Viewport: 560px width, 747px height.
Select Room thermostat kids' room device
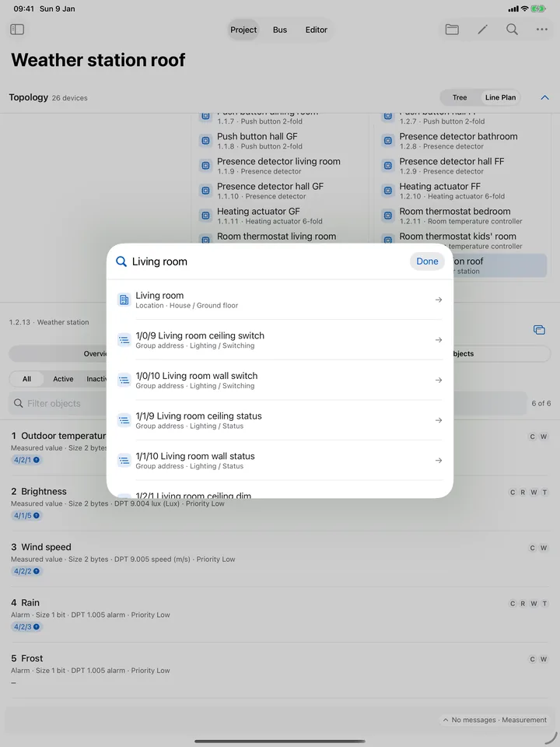tap(464, 240)
